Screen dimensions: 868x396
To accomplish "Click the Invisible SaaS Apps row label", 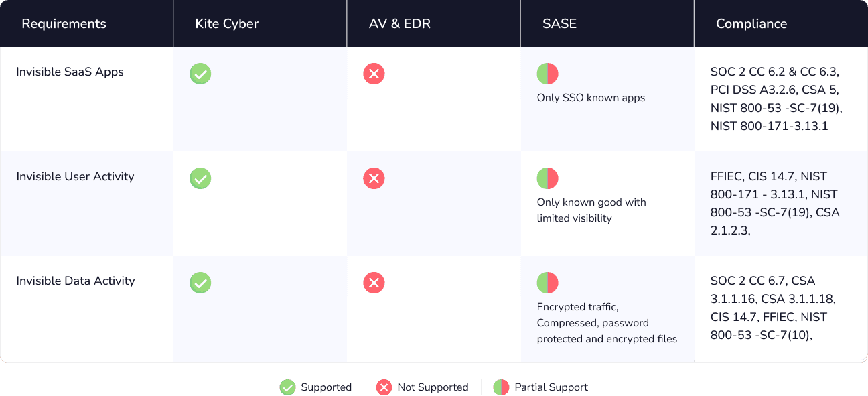I will pos(70,72).
